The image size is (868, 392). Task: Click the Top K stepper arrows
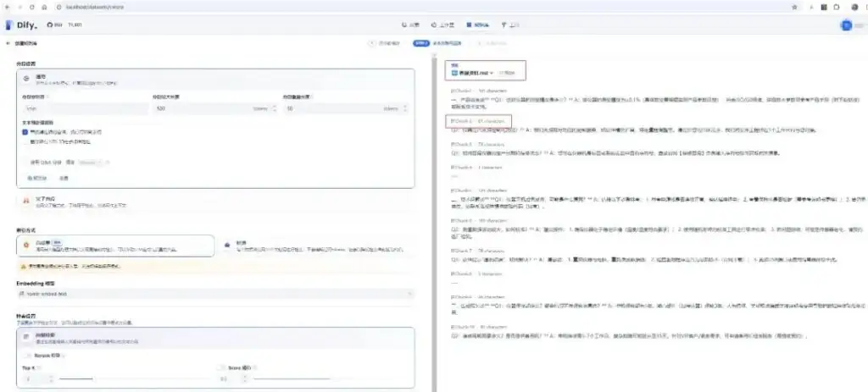[51, 379]
